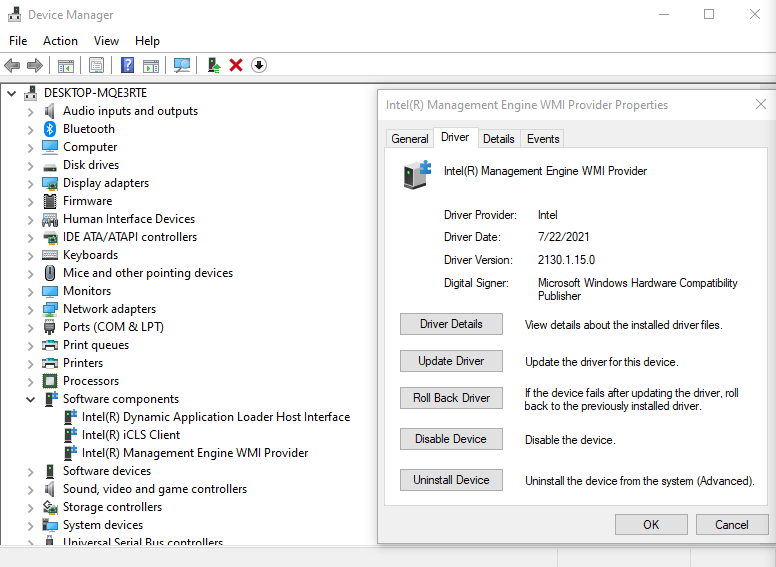This screenshot has width=776, height=567.
Task: Open the Help menu
Action: coord(147,41)
